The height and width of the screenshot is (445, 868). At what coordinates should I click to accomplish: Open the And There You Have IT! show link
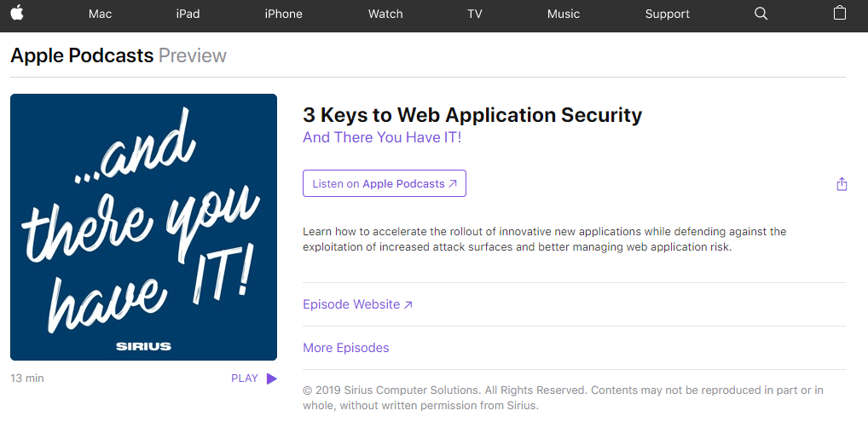[x=382, y=137]
